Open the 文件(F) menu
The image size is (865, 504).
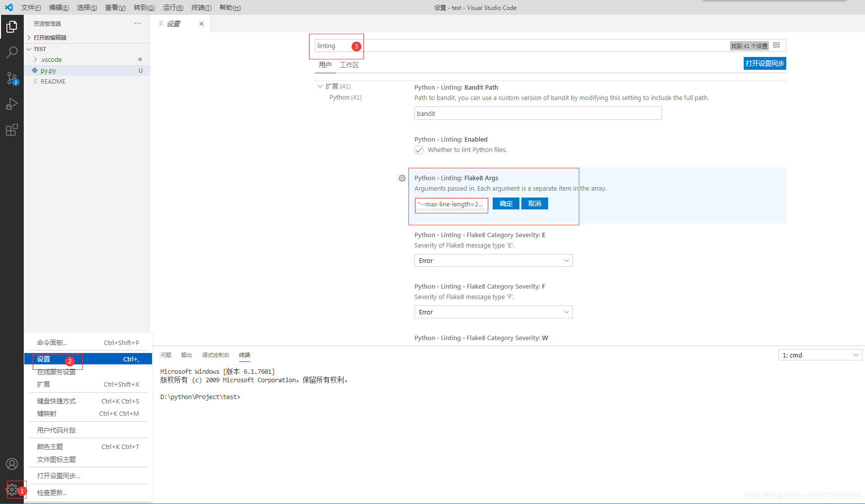31,7
